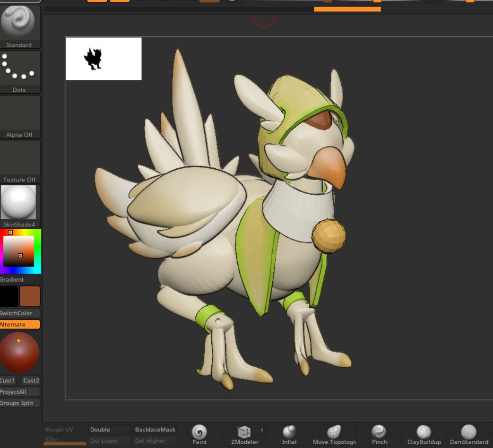Toggle the Double option
The width and height of the screenshot is (493, 448).
109,430
